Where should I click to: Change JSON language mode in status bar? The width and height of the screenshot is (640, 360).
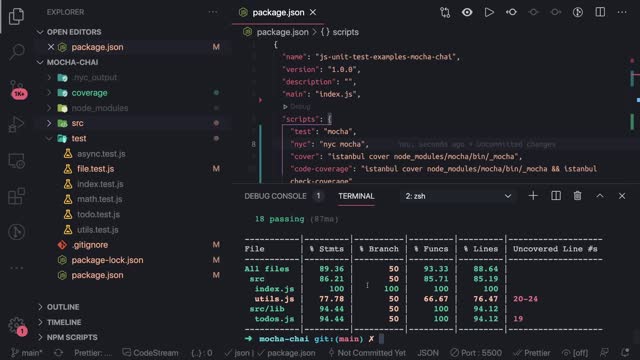click(x=428, y=353)
